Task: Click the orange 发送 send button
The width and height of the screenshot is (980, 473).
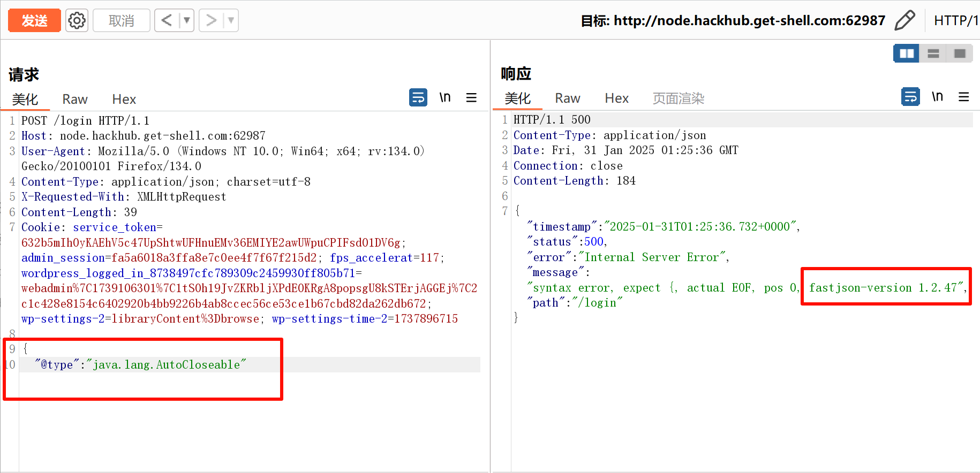Action: (34, 21)
